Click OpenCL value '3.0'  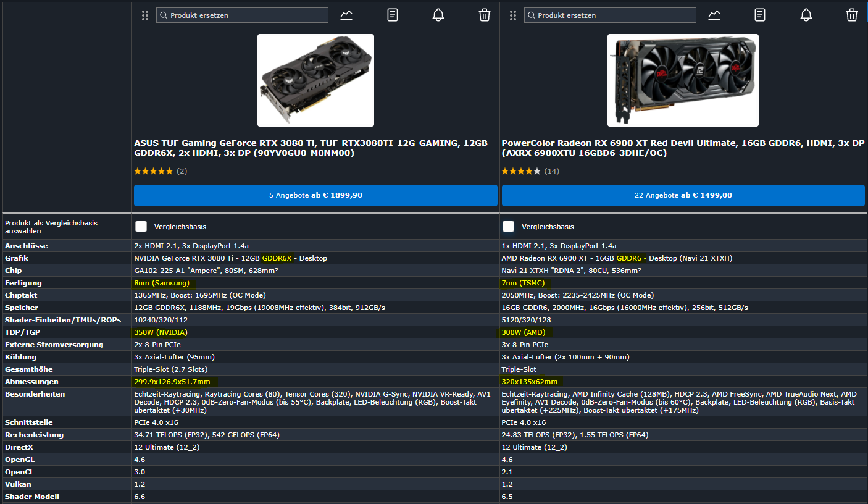coord(140,472)
